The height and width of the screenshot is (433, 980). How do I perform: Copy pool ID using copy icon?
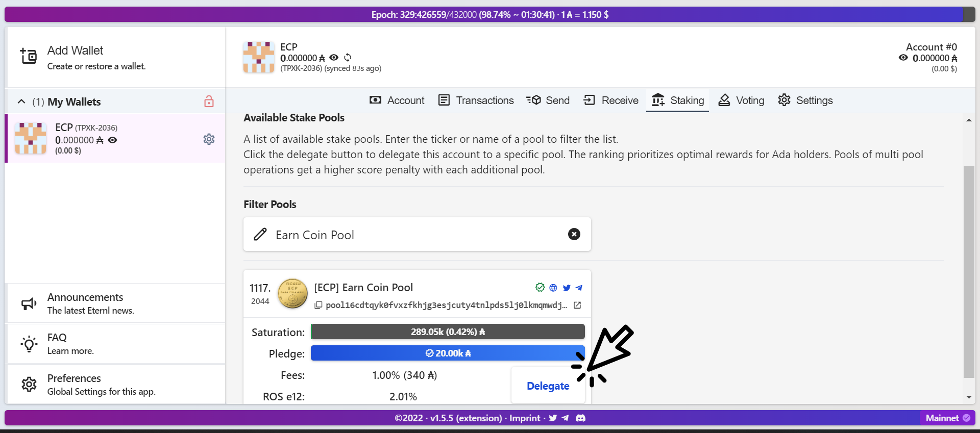318,305
